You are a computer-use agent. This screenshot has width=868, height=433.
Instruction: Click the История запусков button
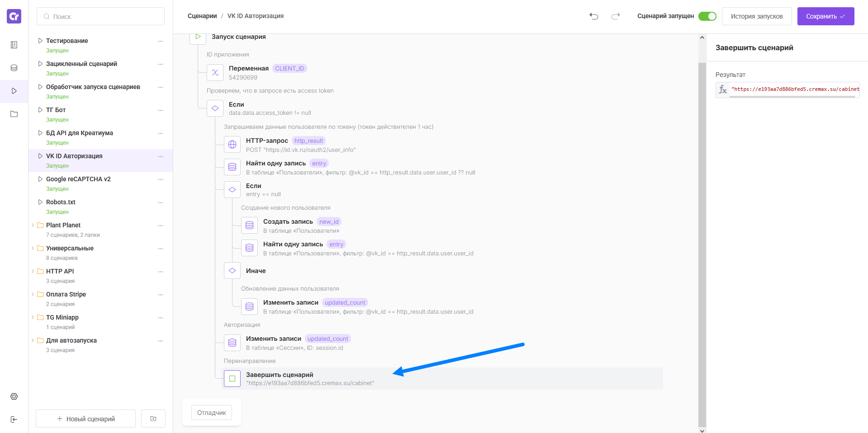[x=756, y=16]
